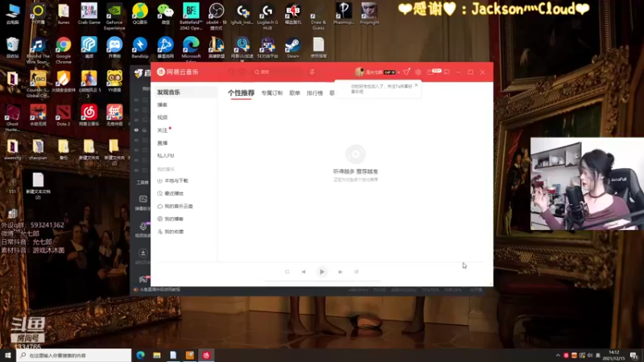
Task: Launch WeChat from the desktop
Action: coord(166,14)
